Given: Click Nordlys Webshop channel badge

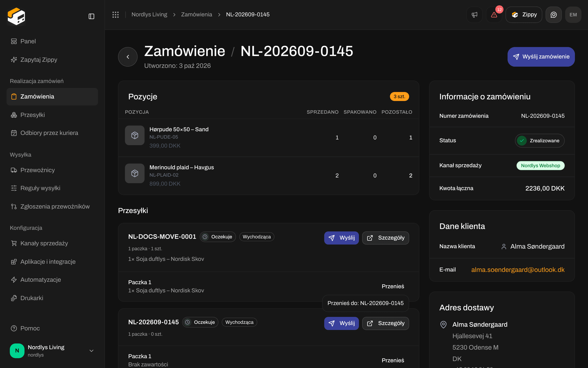Looking at the screenshot, I should (540, 166).
